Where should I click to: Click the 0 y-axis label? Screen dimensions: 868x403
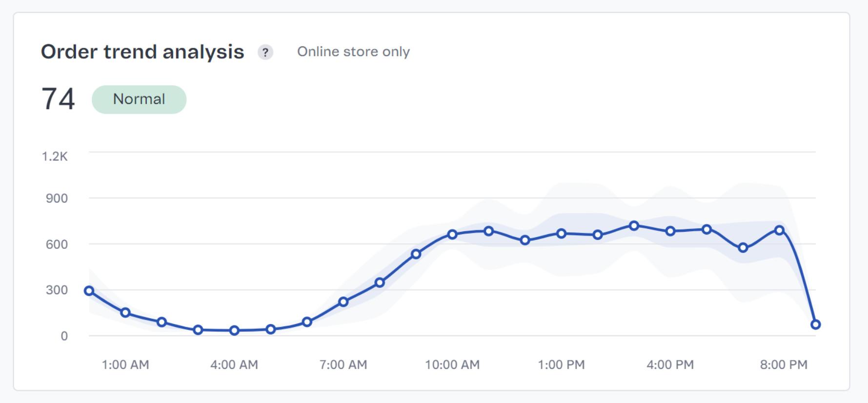pyautogui.click(x=64, y=336)
